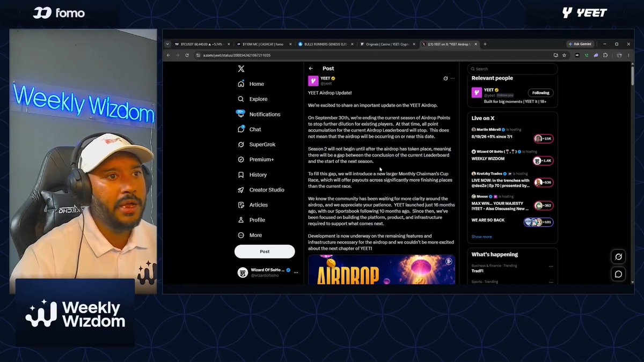Open the three-dot menu on the YEET post

[x=453, y=78]
